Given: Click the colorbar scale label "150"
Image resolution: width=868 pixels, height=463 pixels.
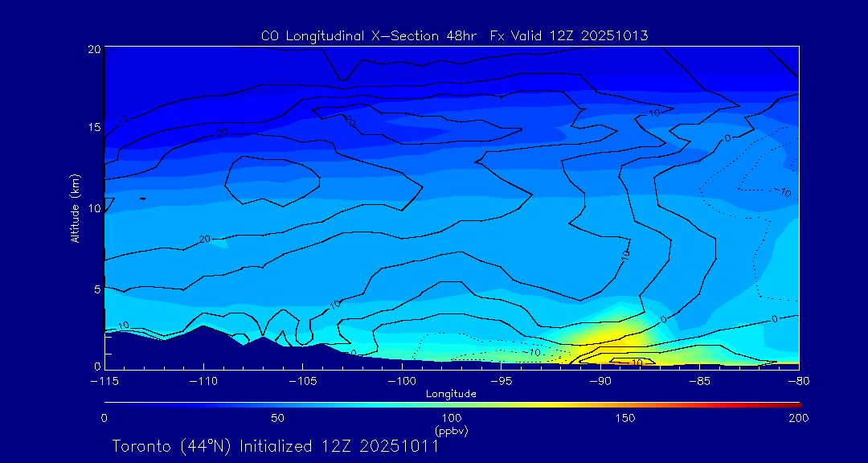Looking at the screenshot, I should coord(625,419).
